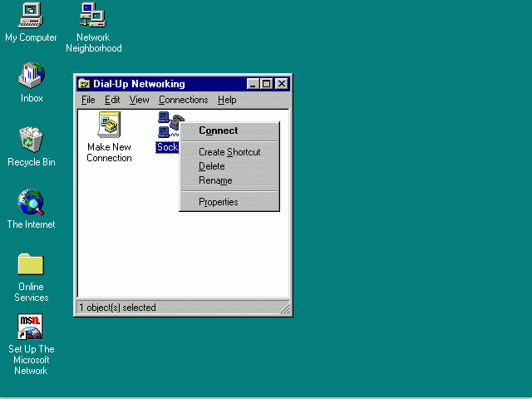This screenshot has width=532, height=399.
Task: Maximize the Dial-Up Networking window
Action: (x=266, y=84)
